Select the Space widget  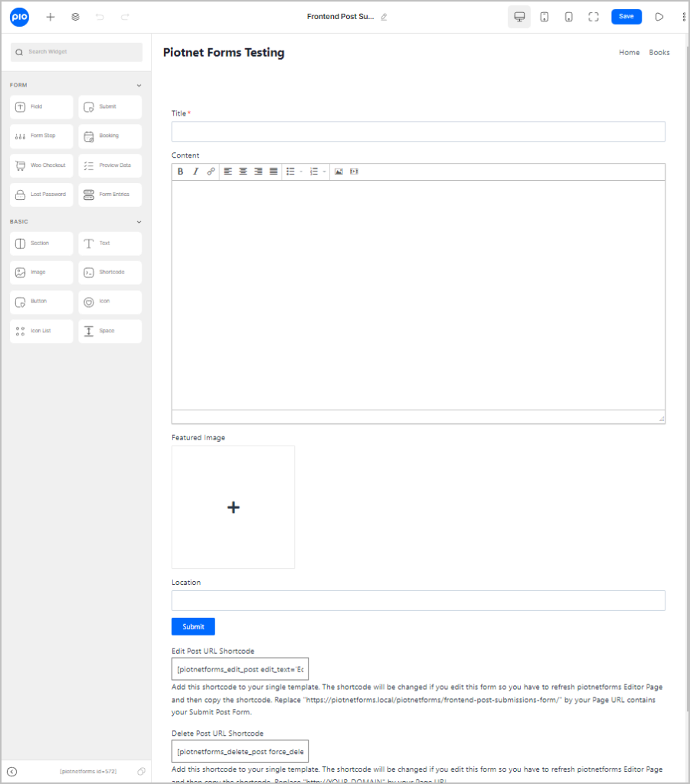click(110, 331)
